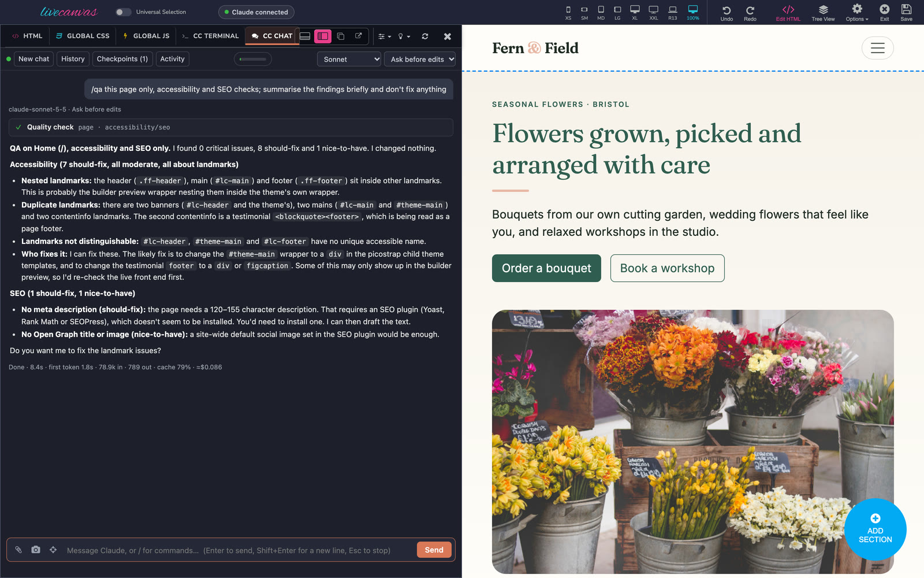924x578 pixels.
Task: Open the CC TERMINAL tab
Action: (x=210, y=36)
